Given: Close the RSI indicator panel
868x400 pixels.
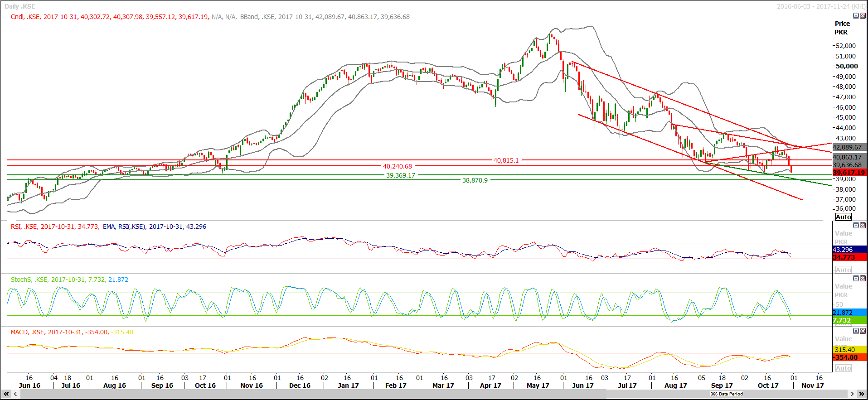Looking at the screenshot, I should 863,226.
